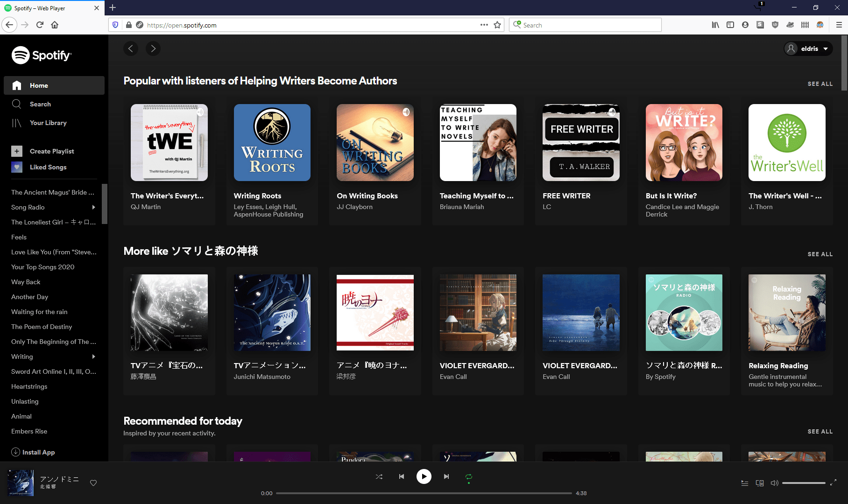This screenshot has width=848, height=504.
Task: Select Your Library in the sidebar
Action: [x=54, y=123]
